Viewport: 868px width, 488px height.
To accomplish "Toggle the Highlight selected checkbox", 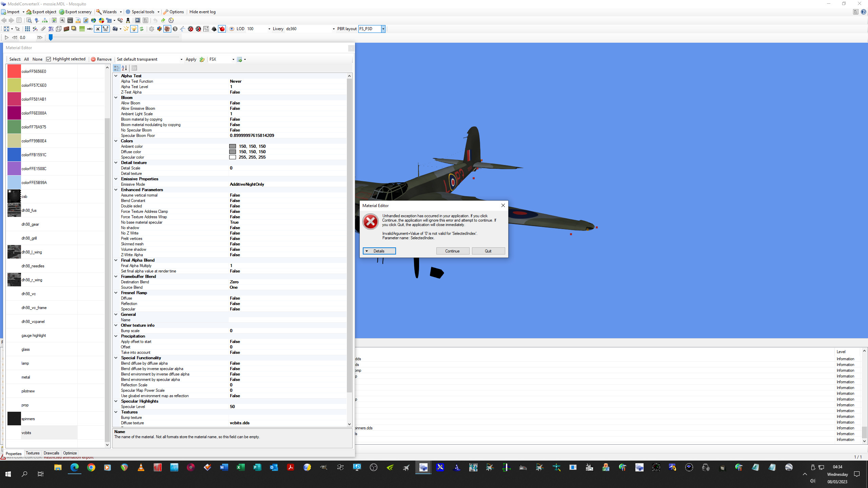I will tap(49, 59).
